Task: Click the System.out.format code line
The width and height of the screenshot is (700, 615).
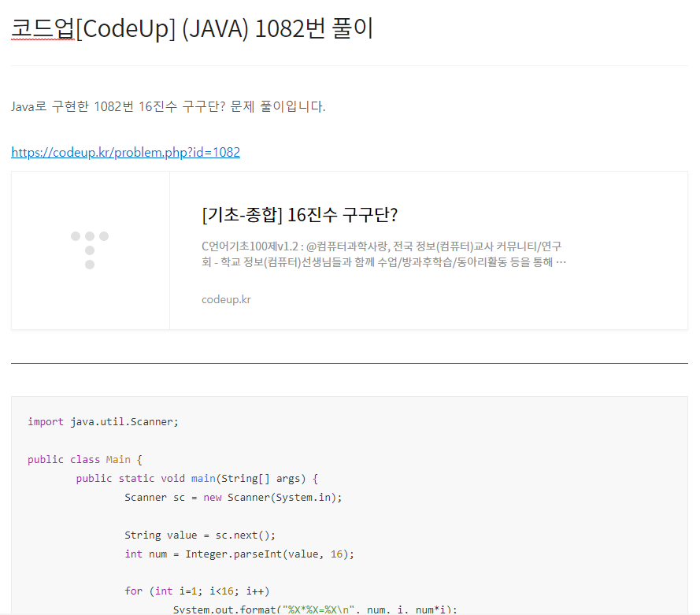Action: pos(315,609)
